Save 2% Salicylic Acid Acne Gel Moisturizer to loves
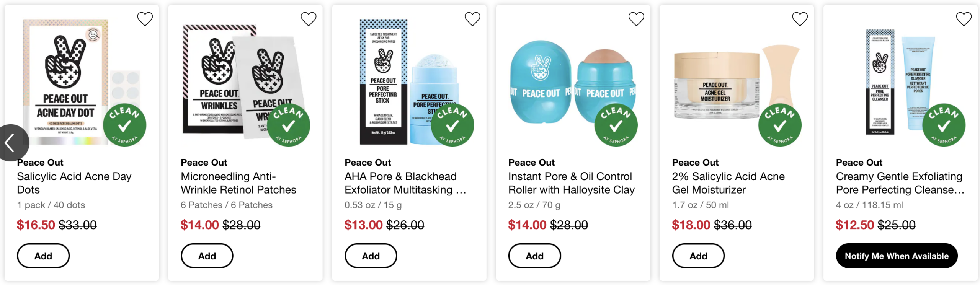 coord(800,19)
